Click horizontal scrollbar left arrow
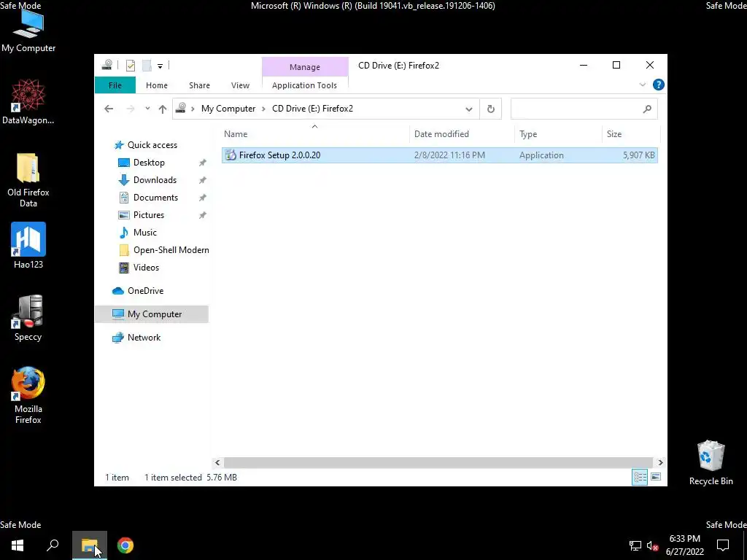The height and width of the screenshot is (560, 747). (x=217, y=462)
